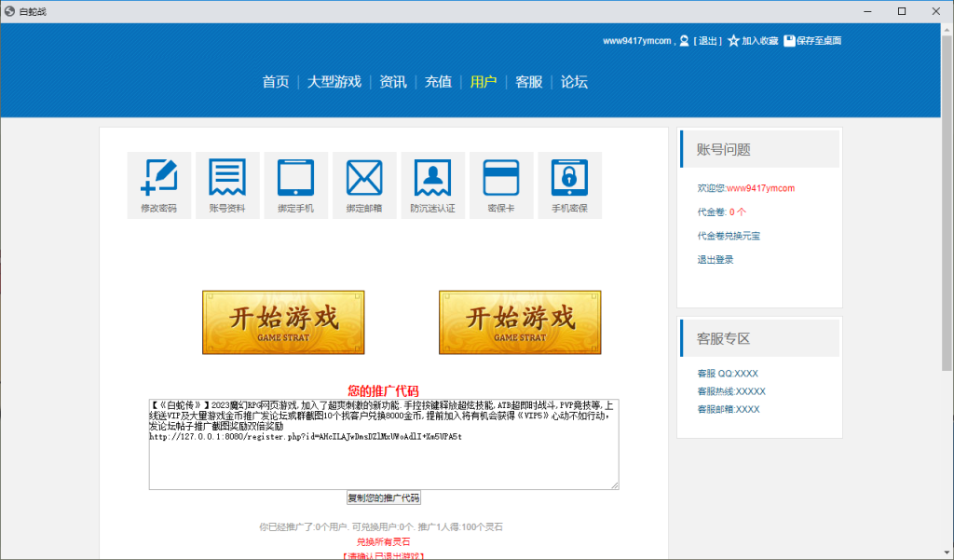Click username www9417ymcom in top header
The height and width of the screenshot is (560, 954).
637,41
